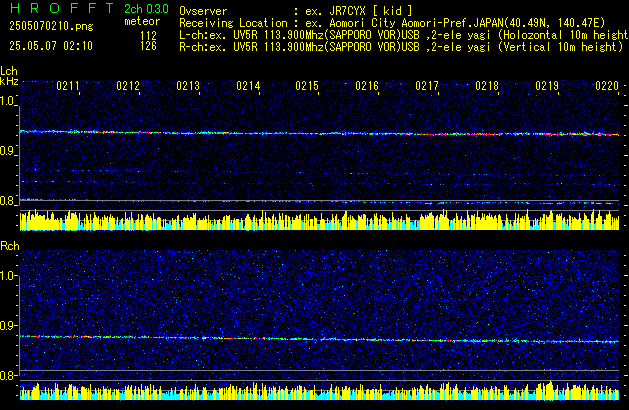
Task: Click the R-ch receiver description line
Action: pyautogui.click(x=401, y=47)
